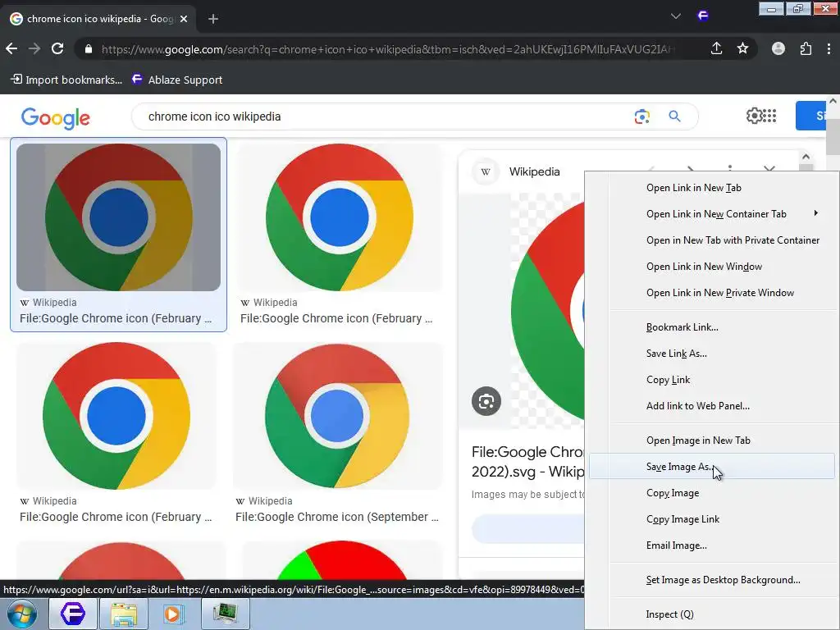
Task: Click the lock icon in address bar
Action: pos(89,49)
